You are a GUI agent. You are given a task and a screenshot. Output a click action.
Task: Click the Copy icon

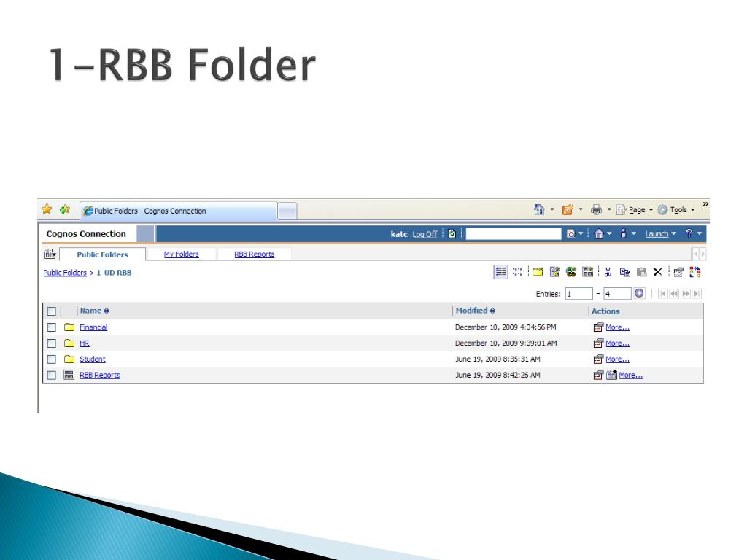(625, 272)
